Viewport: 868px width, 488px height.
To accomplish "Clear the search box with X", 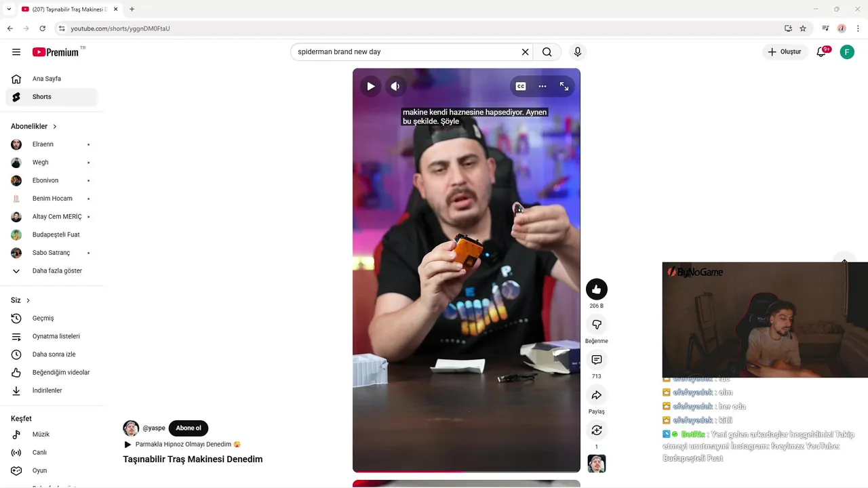I will 525,52.
